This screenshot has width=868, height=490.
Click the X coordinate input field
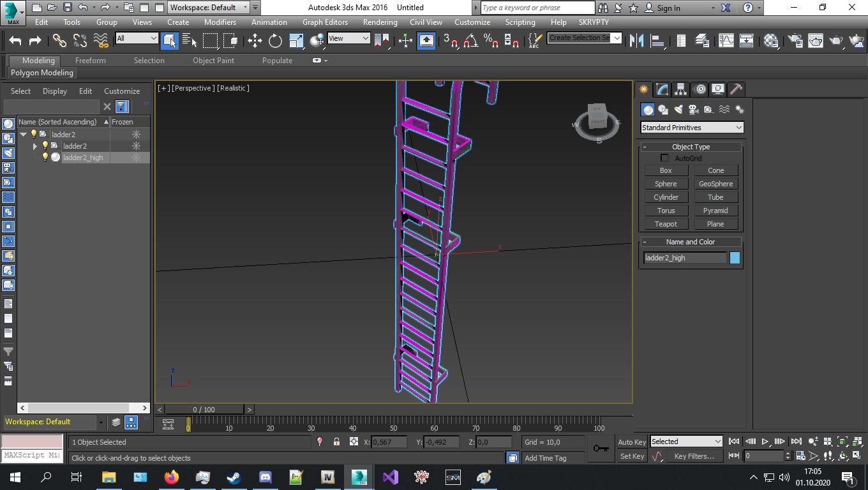390,442
